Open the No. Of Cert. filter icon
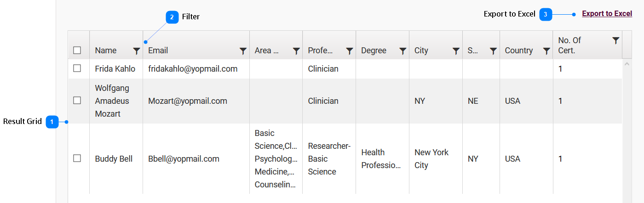 click(x=616, y=40)
